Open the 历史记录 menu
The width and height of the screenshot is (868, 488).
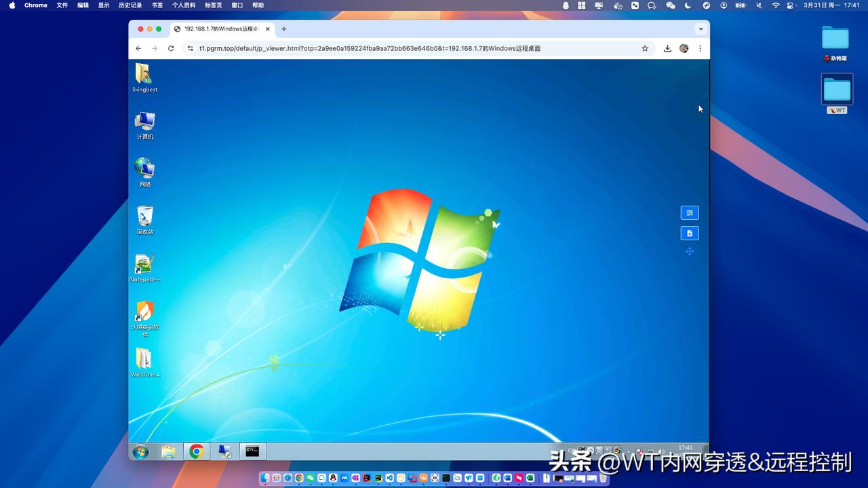pos(130,5)
